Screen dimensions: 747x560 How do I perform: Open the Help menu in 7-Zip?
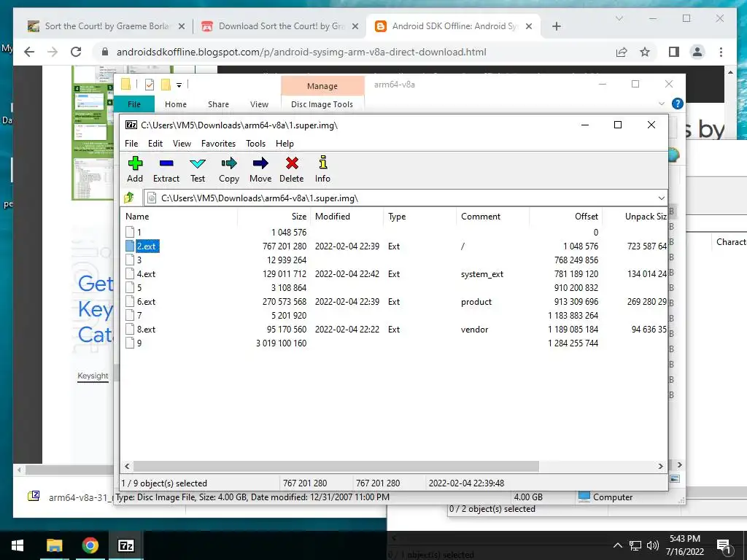click(285, 144)
